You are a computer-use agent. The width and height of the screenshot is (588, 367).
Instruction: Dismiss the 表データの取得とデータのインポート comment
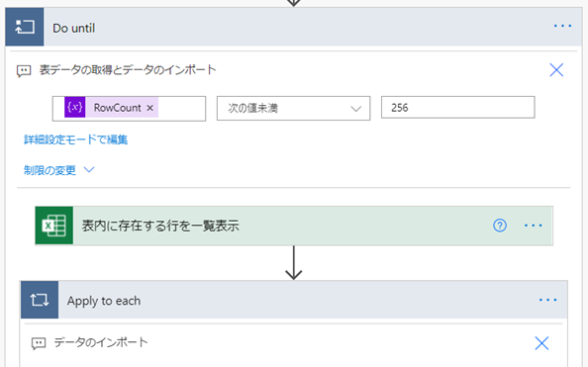pyautogui.click(x=556, y=69)
